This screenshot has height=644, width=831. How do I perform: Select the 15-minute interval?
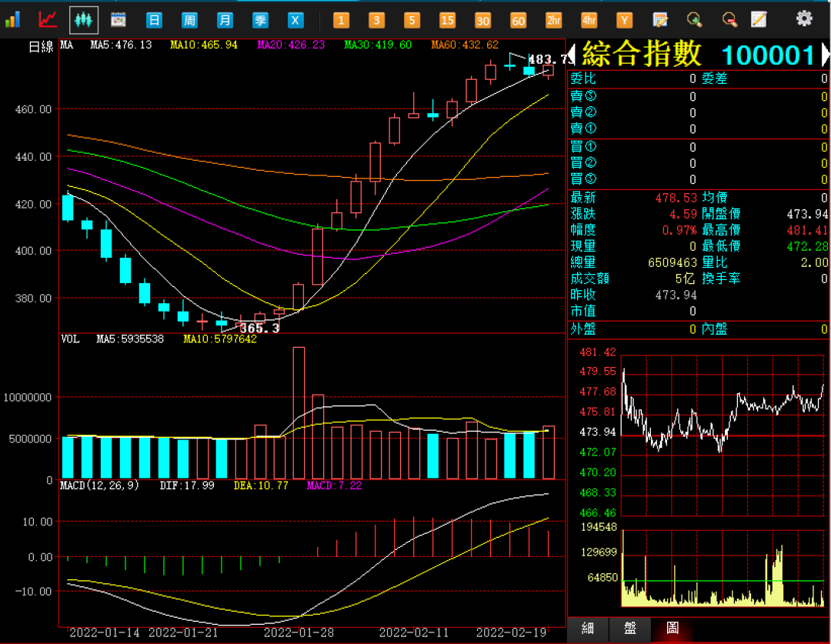click(x=447, y=21)
